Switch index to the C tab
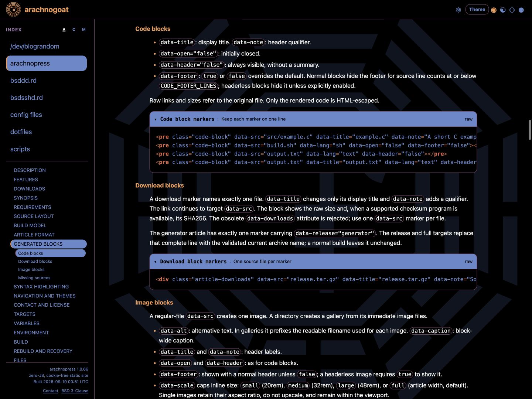532x399 pixels. click(x=74, y=30)
